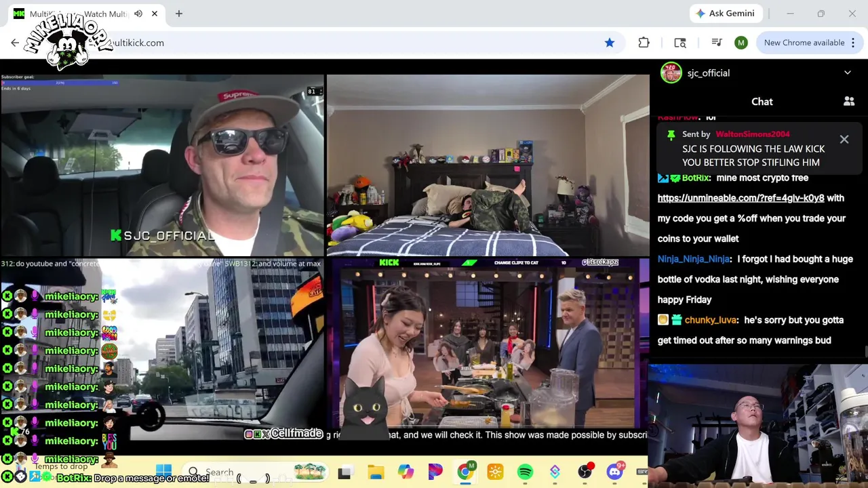Expand the sjc_official channel dropdown chevron

(848, 73)
